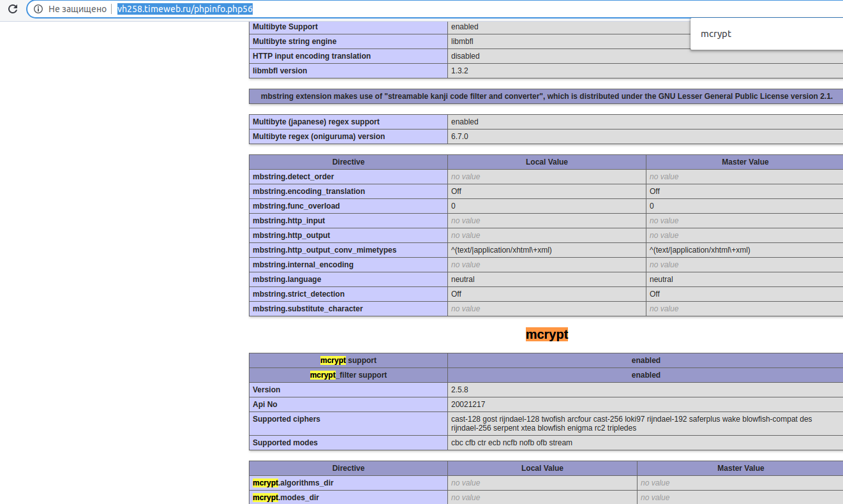Screen dimensions: 843x504
Task: Select the Master Value column header
Action: (740, 468)
